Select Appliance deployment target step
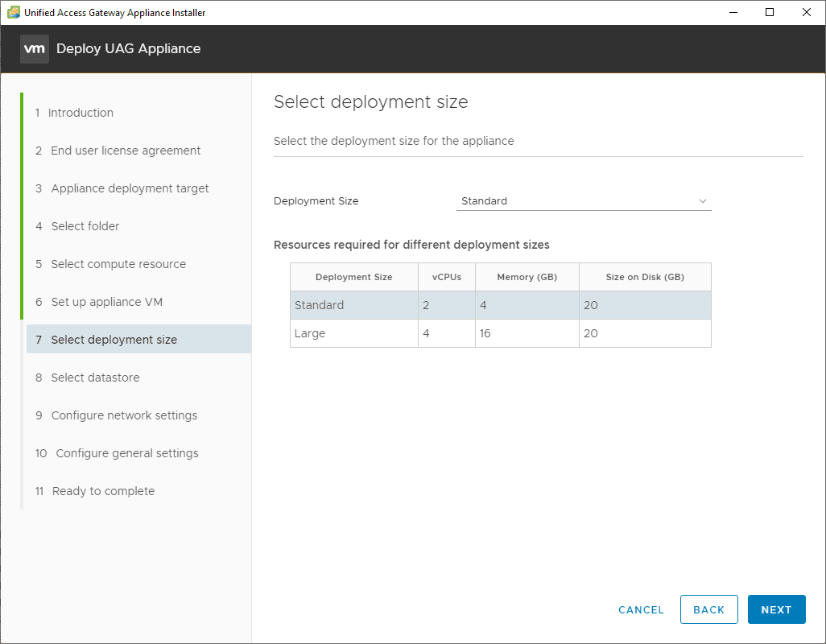 tap(130, 188)
